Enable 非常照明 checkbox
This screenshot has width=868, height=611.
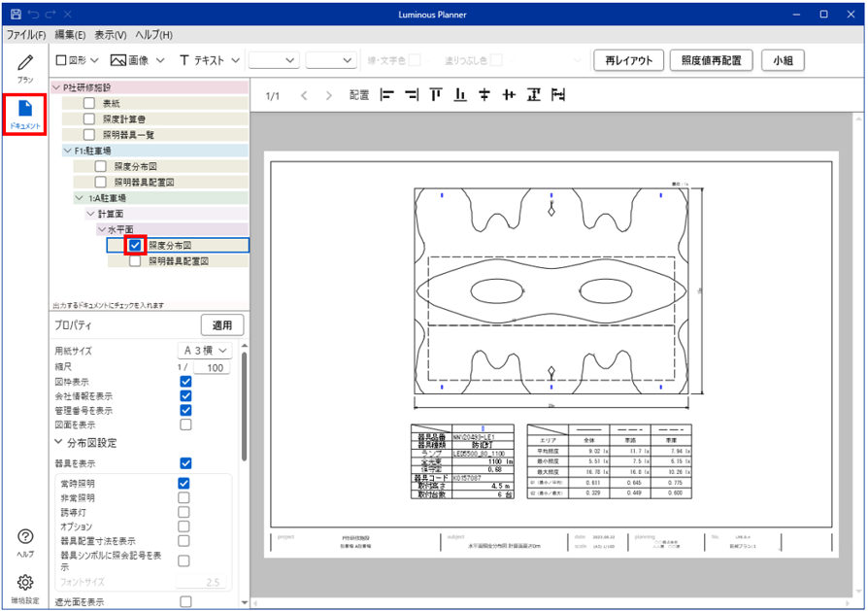[x=184, y=497]
